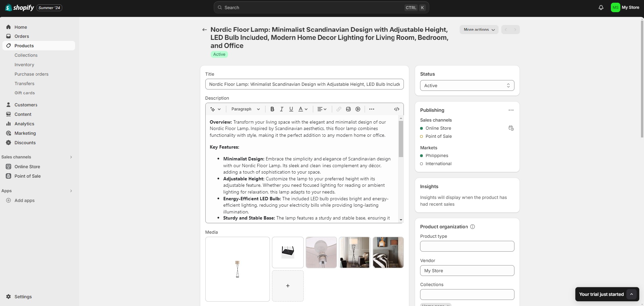Click the Vendor field
This screenshot has width=644, height=306.
point(467,271)
